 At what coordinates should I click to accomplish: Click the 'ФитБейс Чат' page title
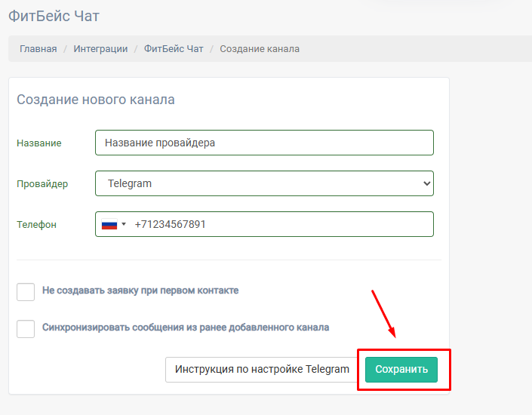pos(54,16)
